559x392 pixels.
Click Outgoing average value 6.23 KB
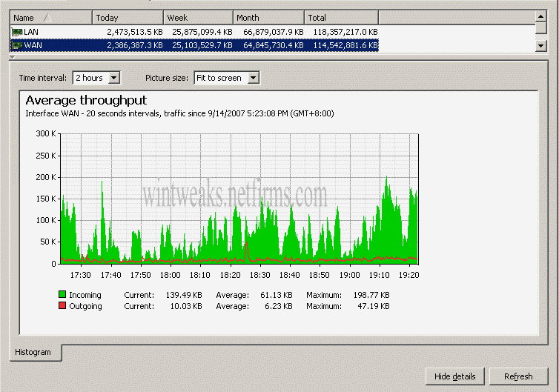point(279,306)
